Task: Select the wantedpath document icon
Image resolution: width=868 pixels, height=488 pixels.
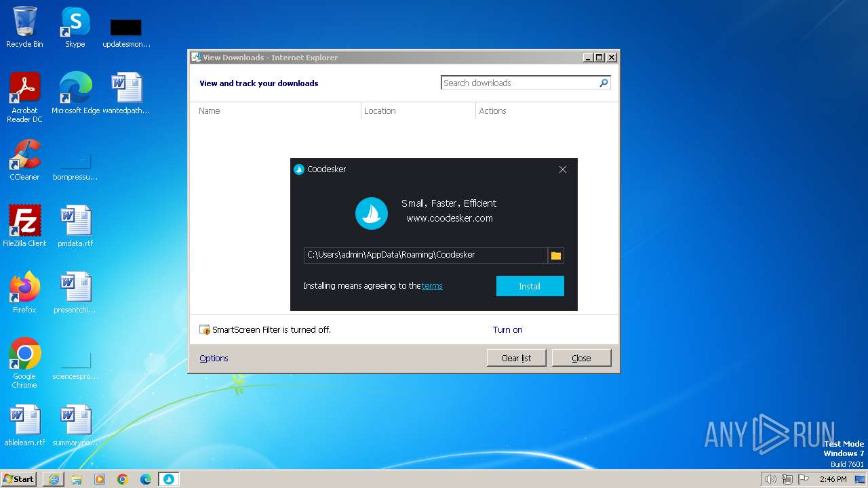Action: [x=126, y=94]
